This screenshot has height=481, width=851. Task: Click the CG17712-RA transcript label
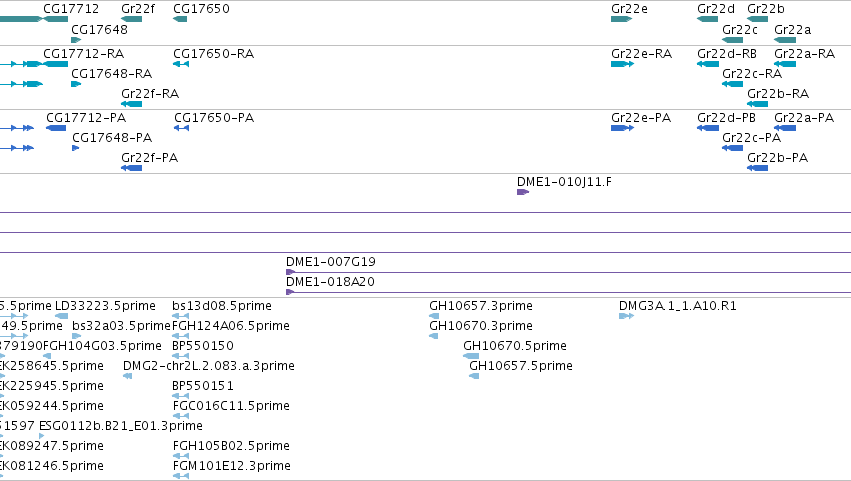[x=84, y=54]
